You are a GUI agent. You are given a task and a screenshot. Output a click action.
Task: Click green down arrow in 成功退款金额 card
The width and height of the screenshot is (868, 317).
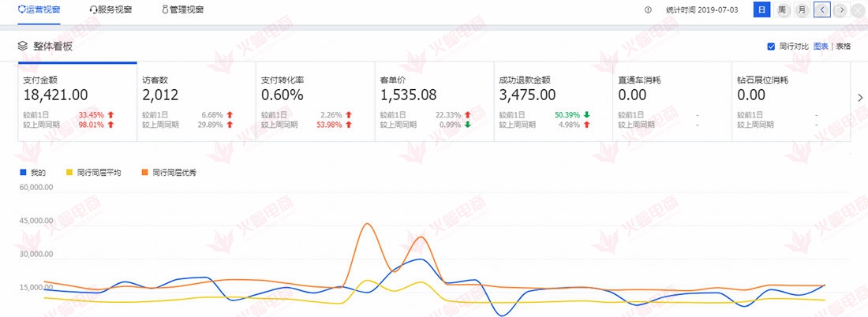[586, 114]
